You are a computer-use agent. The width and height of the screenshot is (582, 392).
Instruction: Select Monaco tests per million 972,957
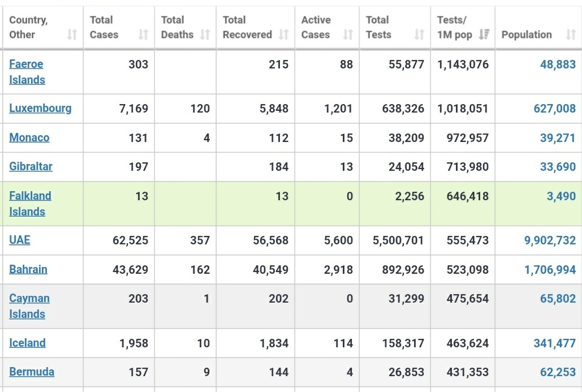pyautogui.click(x=468, y=137)
